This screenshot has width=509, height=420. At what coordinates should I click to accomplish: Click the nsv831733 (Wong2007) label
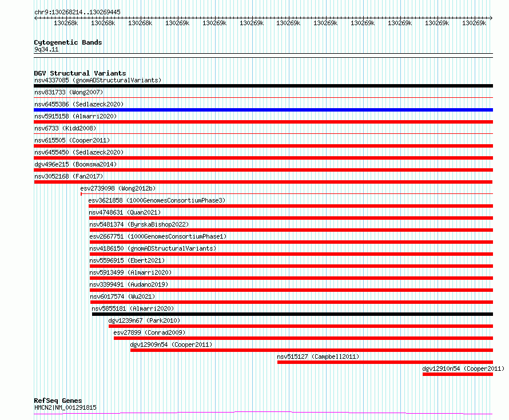tap(69, 92)
